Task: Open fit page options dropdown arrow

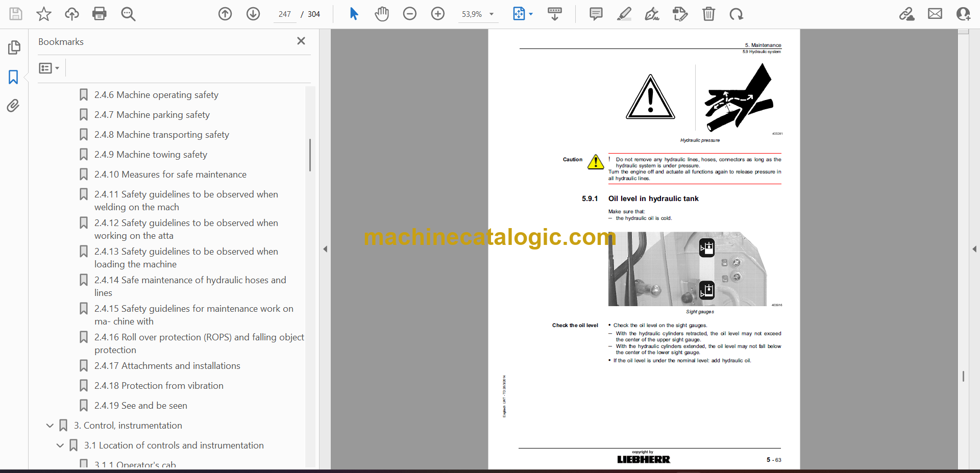Action: coord(531,14)
